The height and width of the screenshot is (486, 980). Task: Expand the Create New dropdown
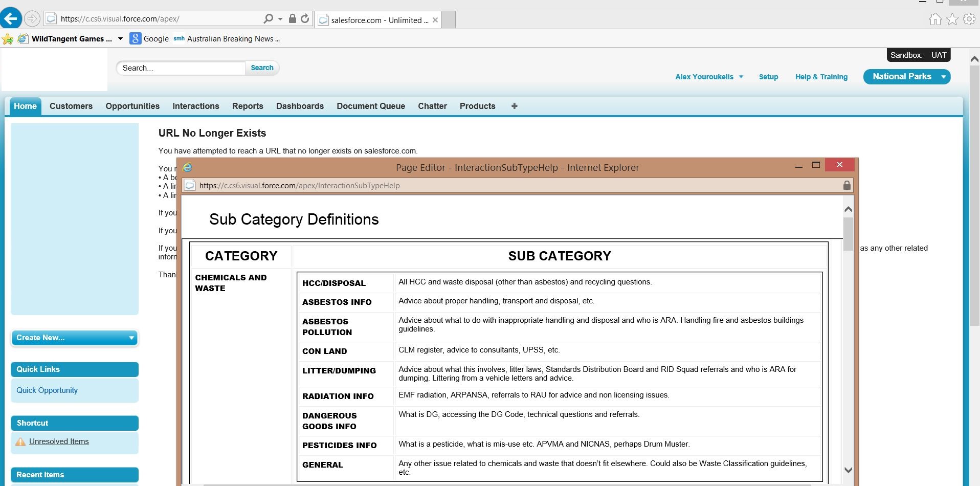tap(75, 338)
